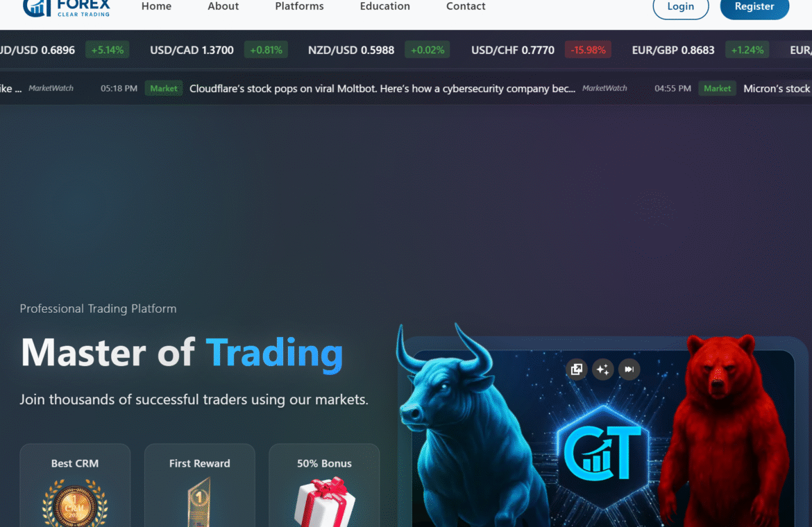Open the Education menu item
The height and width of the screenshot is (527, 812).
(384, 6)
